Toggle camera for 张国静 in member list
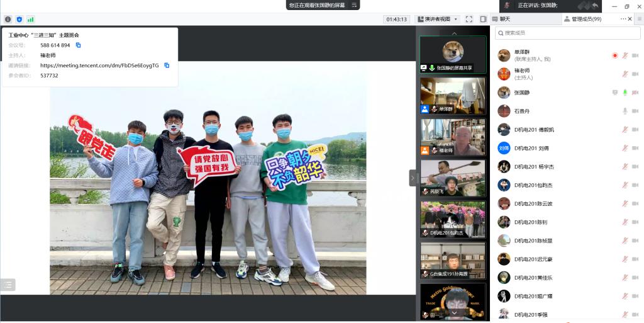 click(635, 93)
